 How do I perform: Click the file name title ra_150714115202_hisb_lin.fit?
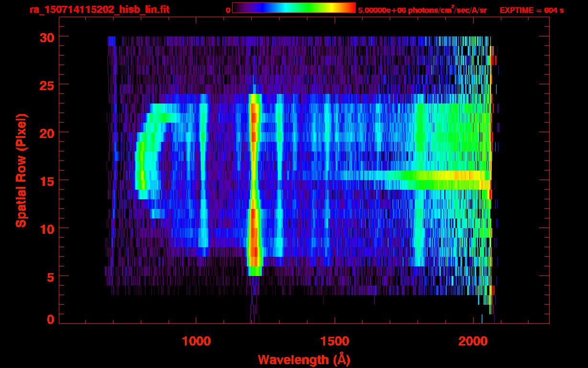pyautogui.click(x=85, y=10)
